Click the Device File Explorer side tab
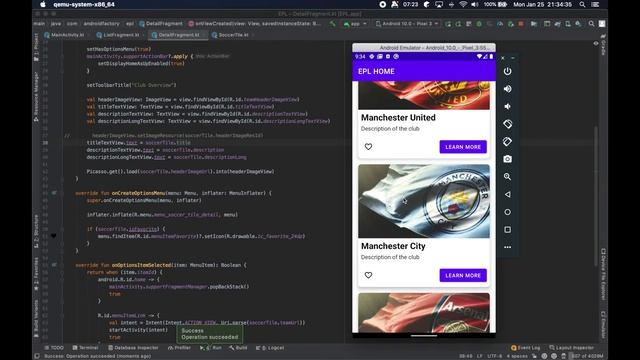The height and width of the screenshot is (360, 640). point(603,274)
